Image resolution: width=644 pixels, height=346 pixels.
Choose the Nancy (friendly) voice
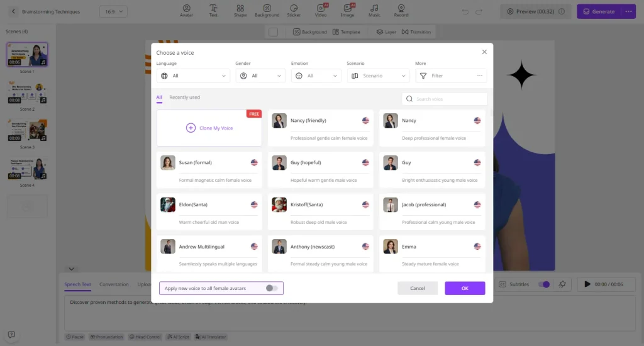point(321,128)
